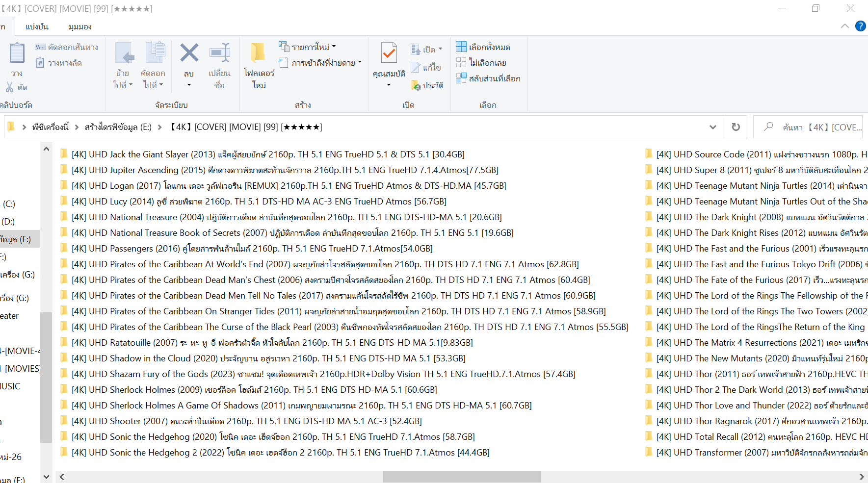Image resolution: width=868 pixels, height=483 pixels.
Task: Click the Select all icon
Action: 461,47
